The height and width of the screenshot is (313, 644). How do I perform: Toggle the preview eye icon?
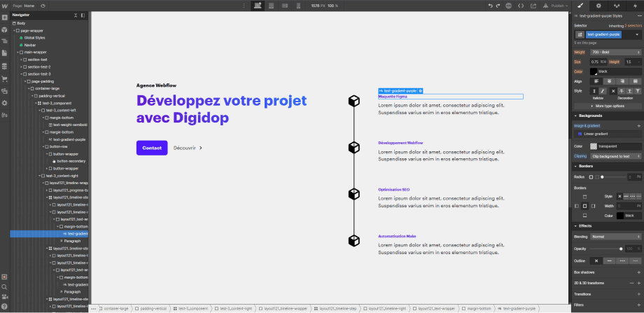(43, 6)
